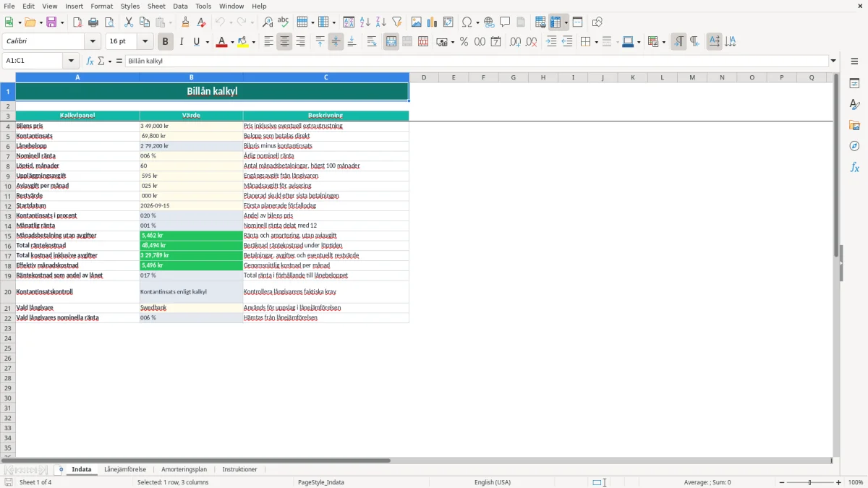Viewport: 868px width, 488px height.
Task: Click the Save document icon
Action: coord(51,22)
